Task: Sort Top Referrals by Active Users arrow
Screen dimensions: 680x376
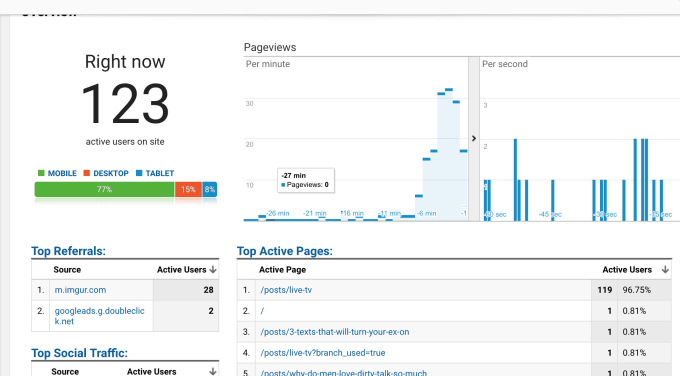Action: 212,270
